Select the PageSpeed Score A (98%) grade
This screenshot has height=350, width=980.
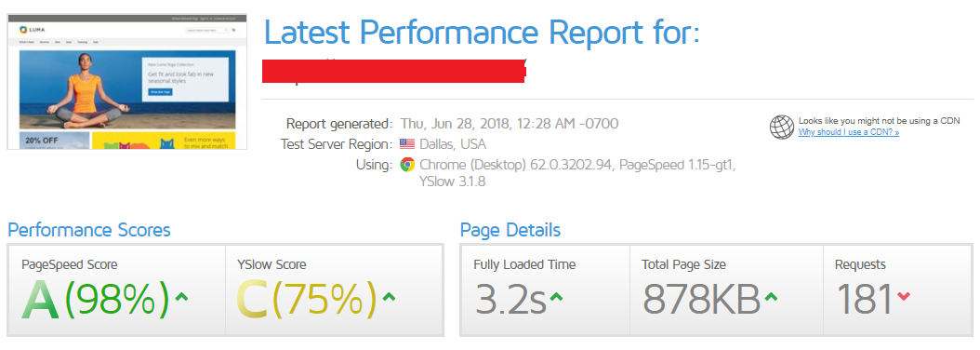pyautogui.click(x=96, y=298)
